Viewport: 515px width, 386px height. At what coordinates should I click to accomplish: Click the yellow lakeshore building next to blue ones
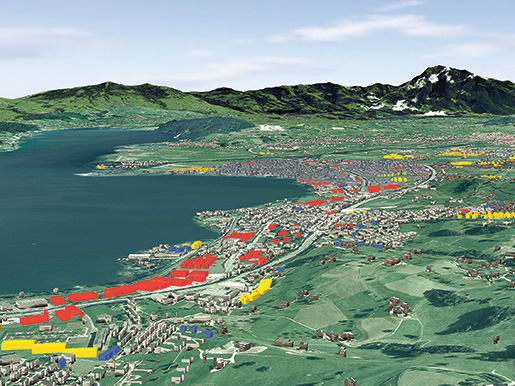tap(196, 244)
